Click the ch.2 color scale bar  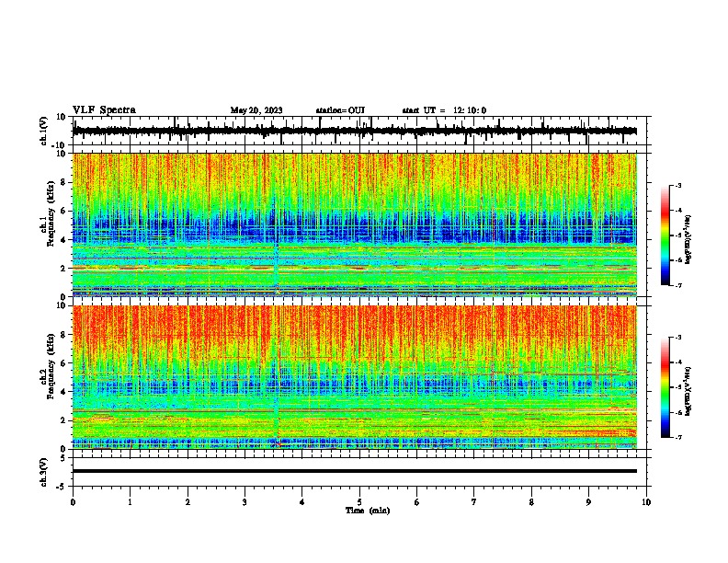665,387
